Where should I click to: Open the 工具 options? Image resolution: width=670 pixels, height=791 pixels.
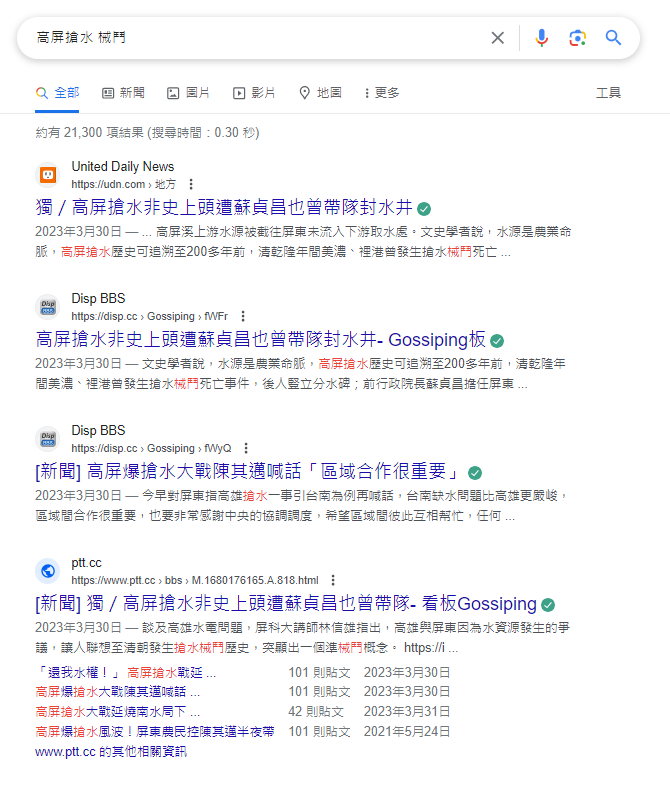click(x=608, y=93)
